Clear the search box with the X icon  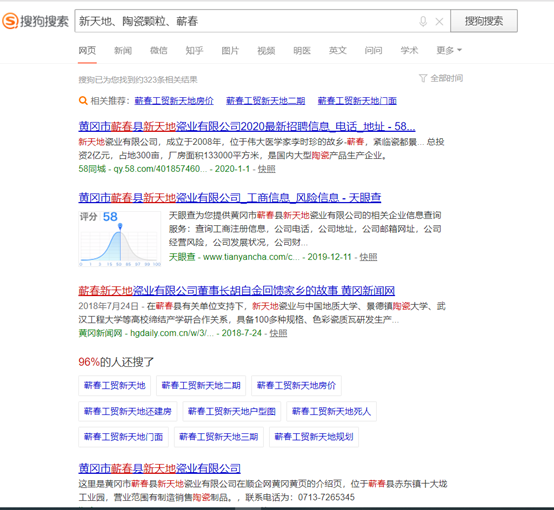pos(439,22)
